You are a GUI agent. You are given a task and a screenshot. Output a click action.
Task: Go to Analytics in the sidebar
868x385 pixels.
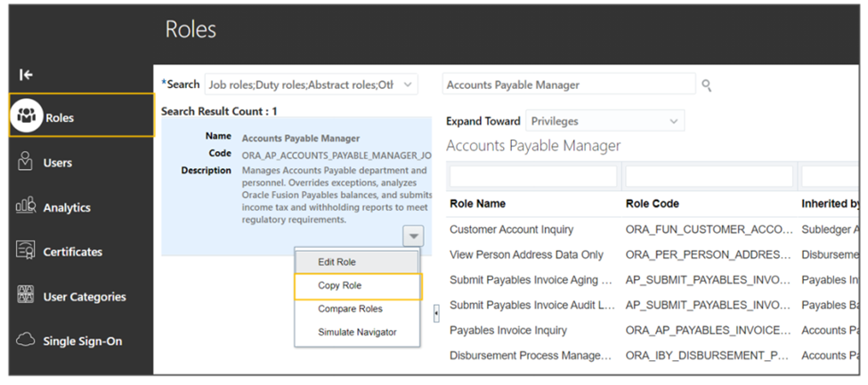click(67, 207)
